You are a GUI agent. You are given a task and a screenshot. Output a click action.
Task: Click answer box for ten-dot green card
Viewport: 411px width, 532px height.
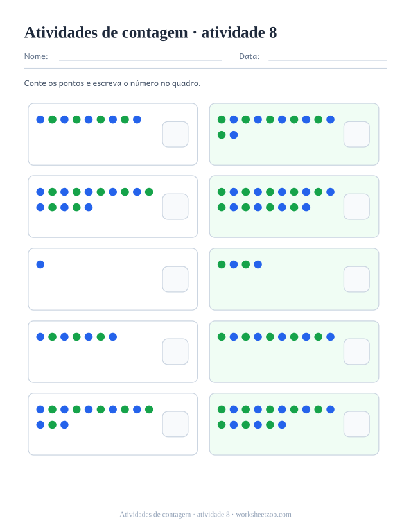coord(356,352)
